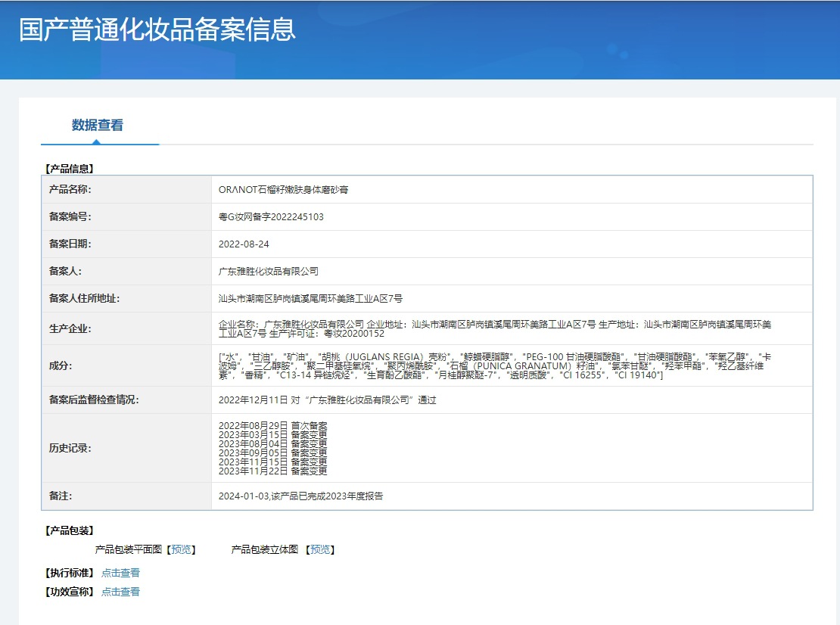This screenshot has width=840, height=625.
Task: Click the 备案人住所地址 row label
Action: pyautogui.click(x=84, y=299)
